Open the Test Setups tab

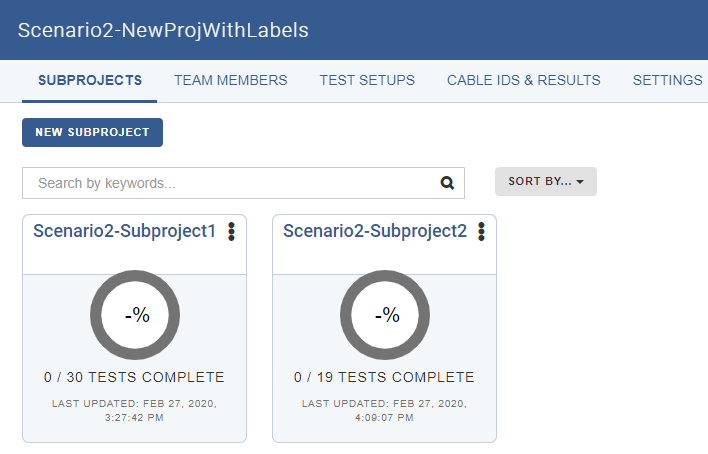(x=367, y=80)
